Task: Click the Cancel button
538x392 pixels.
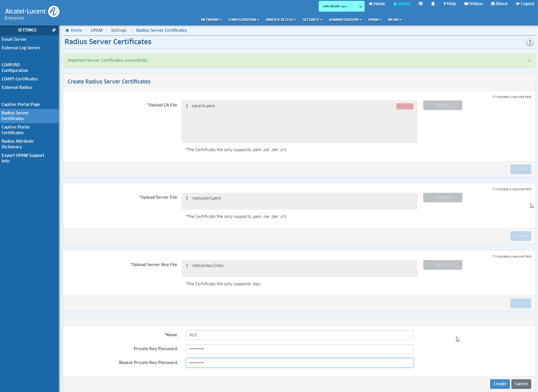Action: coord(521,384)
